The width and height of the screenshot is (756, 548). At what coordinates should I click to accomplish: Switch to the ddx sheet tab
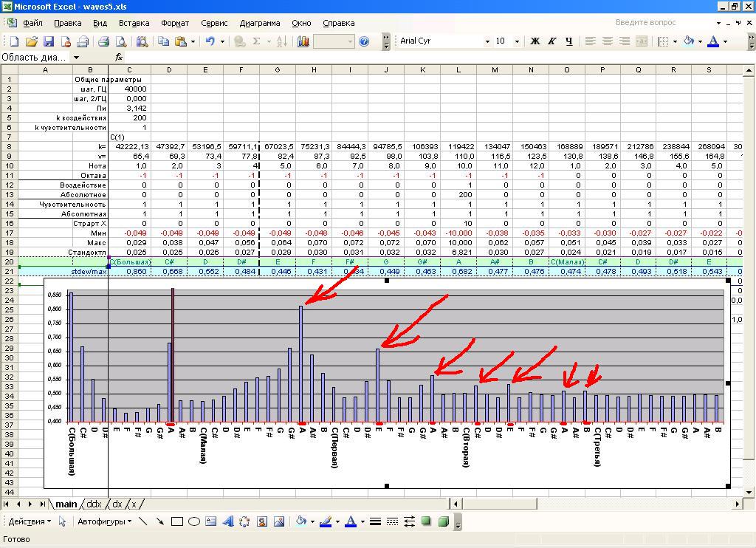click(x=94, y=504)
